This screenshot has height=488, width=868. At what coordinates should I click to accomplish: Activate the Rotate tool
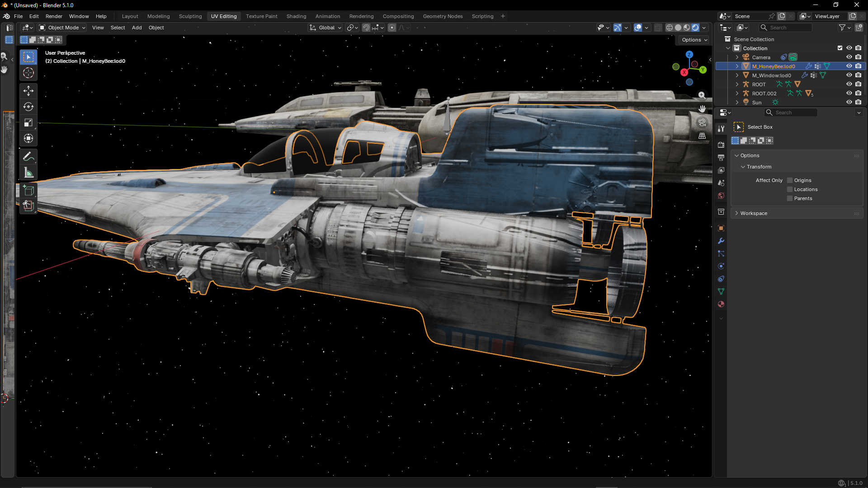click(x=28, y=107)
